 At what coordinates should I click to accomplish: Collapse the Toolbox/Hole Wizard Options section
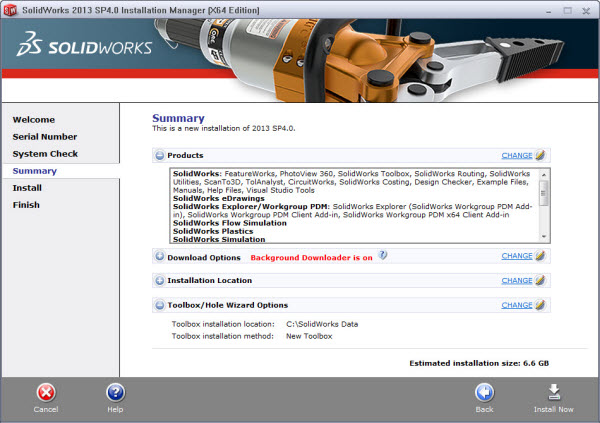pyautogui.click(x=159, y=305)
